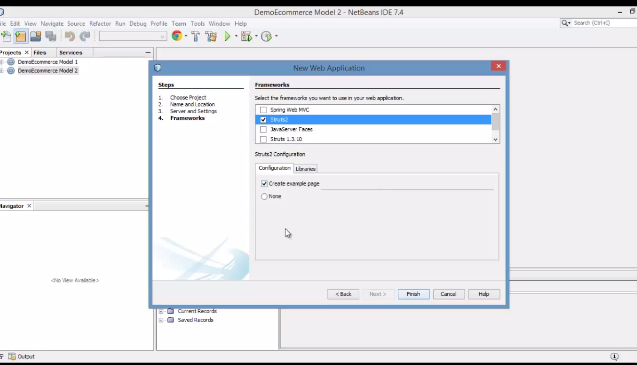This screenshot has height=365, width=637.
Task: Open the Edit menu
Action: pos(15,24)
